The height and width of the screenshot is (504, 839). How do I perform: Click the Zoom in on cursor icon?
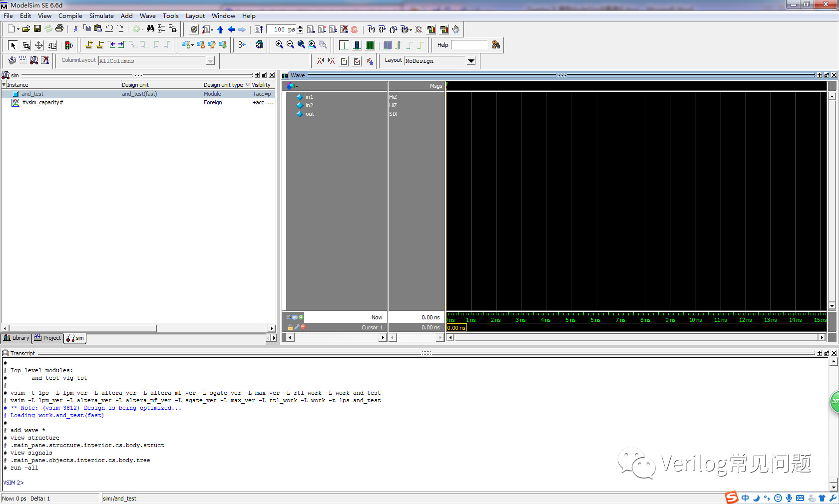312,45
